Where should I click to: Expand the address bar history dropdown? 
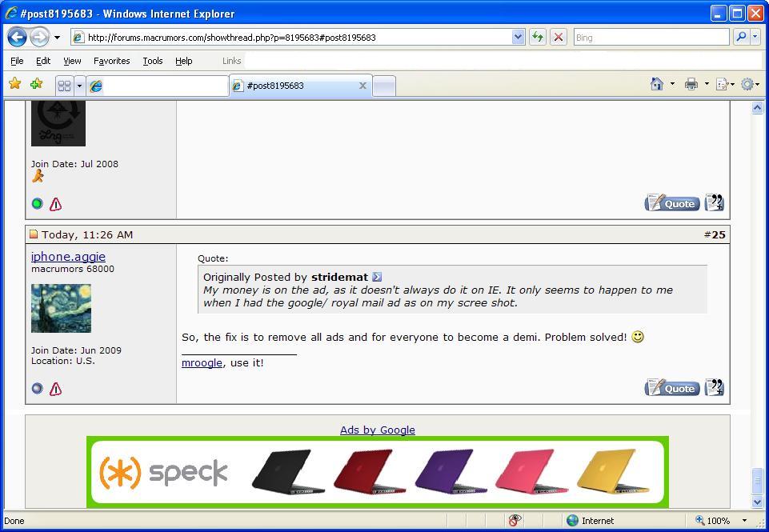point(518,38)
